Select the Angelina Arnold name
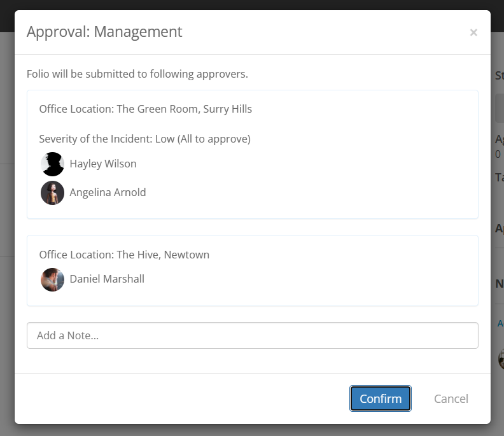The height and width of the screenshot is (436, 504). tap(108, 192)
